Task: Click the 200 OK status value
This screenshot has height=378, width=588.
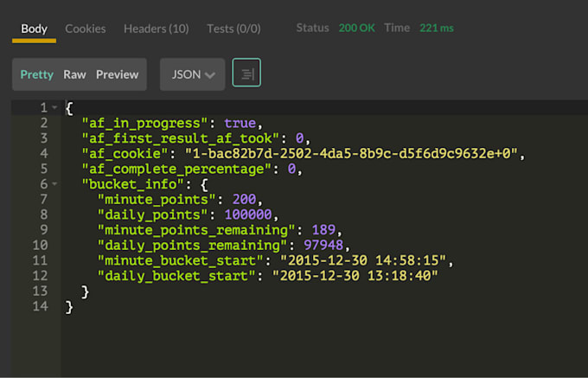Action: pos(356,29)
